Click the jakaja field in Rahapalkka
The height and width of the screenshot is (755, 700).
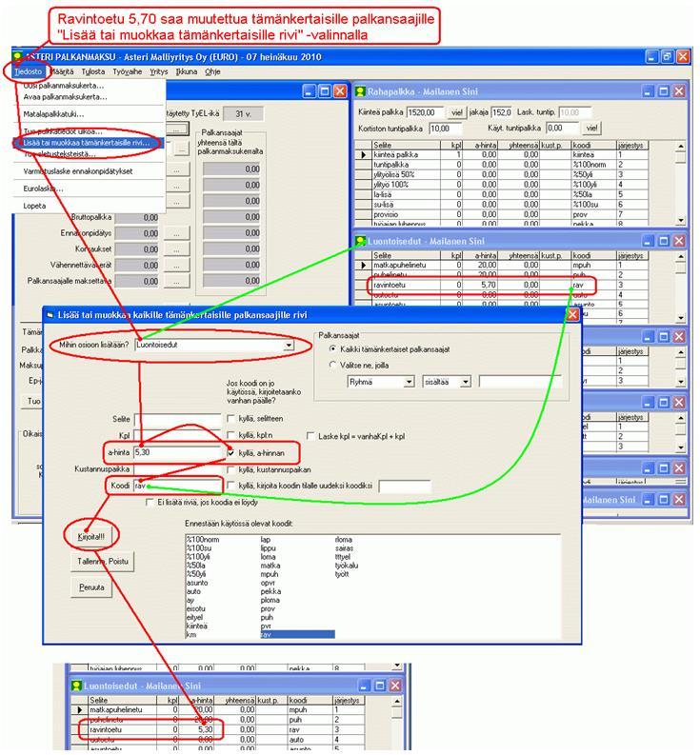point(502,112)
